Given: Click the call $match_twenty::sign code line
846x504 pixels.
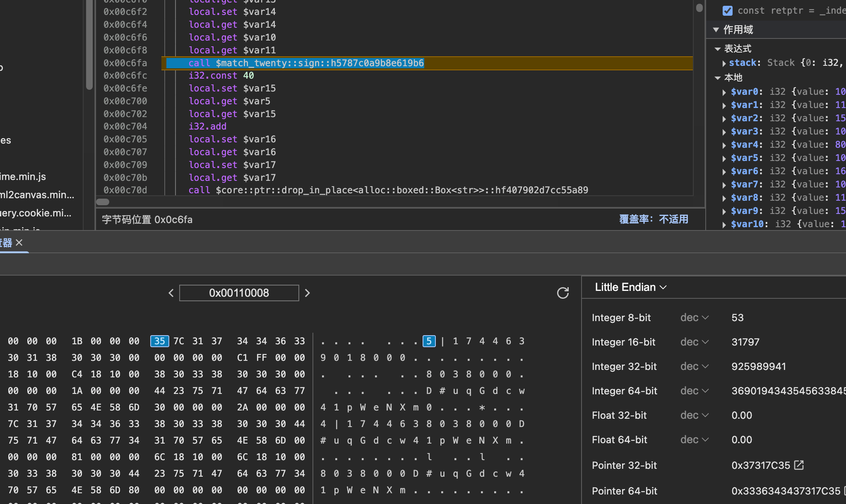Looking at the screenshot, I should pos(306,63).
